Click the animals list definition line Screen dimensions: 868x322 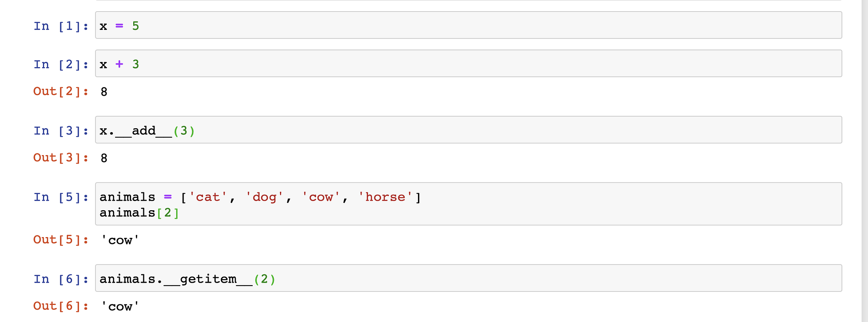pos(260,197)
